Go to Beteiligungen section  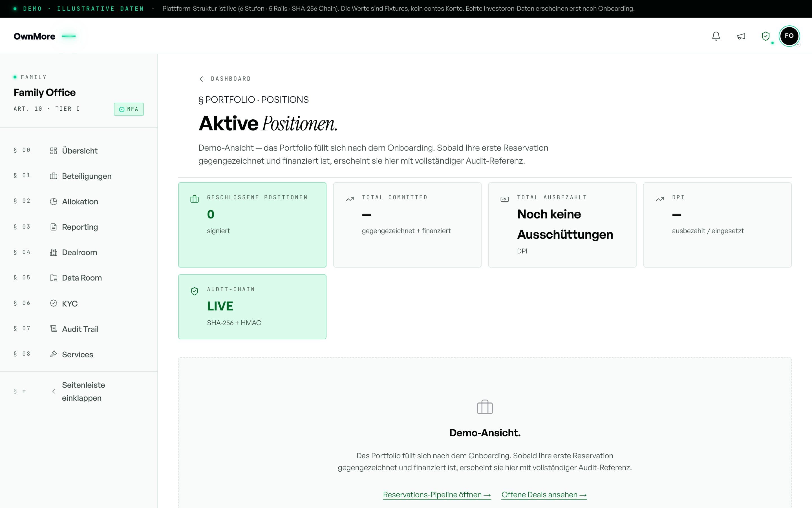click(87, 176)
